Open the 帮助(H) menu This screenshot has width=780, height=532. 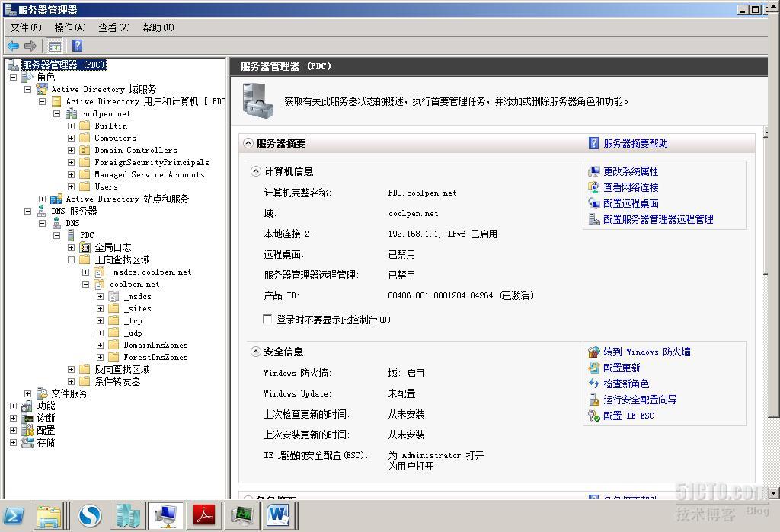point(158,27)
